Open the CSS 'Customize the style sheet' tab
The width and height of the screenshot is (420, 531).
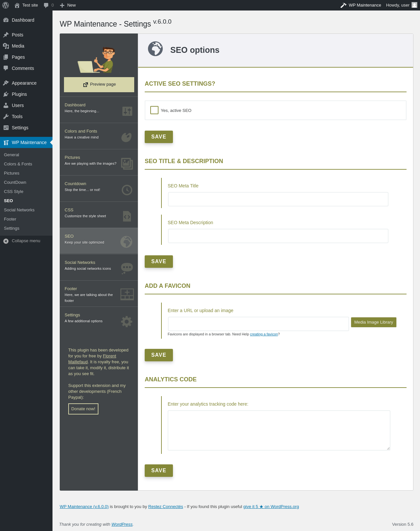[x=99, y=215]
